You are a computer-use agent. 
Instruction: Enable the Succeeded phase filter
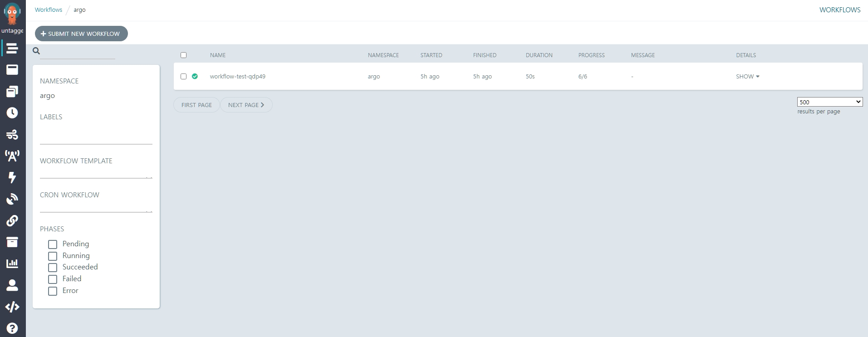[53, 268]
